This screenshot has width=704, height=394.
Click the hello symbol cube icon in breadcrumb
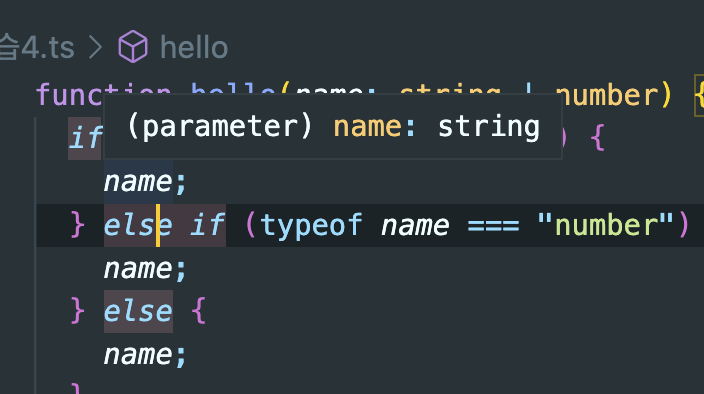(x=133, y=47)
